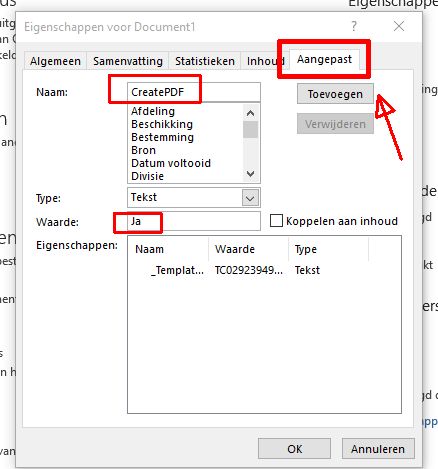438x469 pixels.
Task: Select the Inhoud tab
Action: coord(264,61)
